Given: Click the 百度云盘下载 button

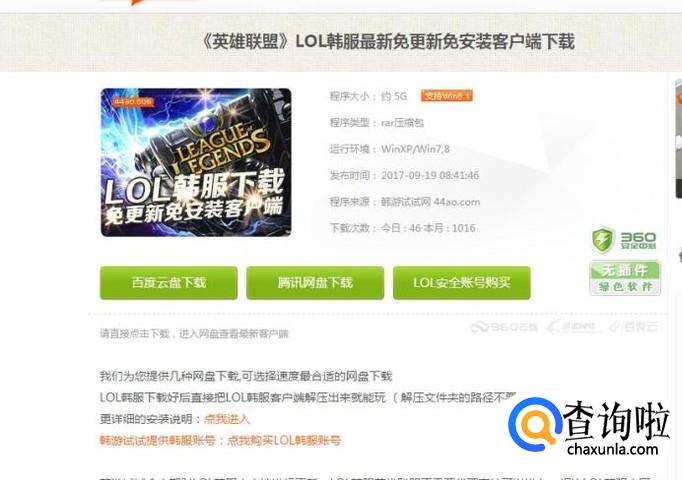Looking at the screenshot, I should tap(169, 283).
